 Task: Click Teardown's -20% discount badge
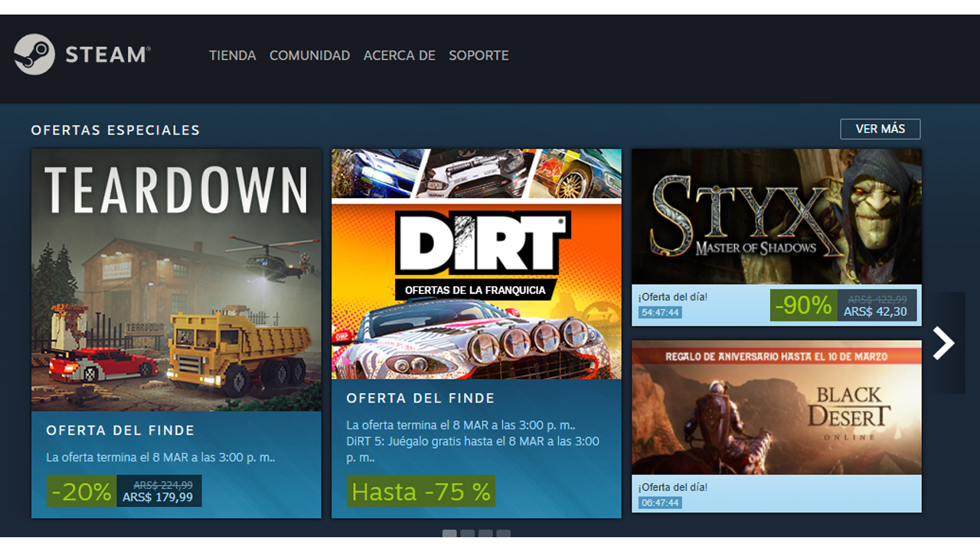(x=81, y=491)
